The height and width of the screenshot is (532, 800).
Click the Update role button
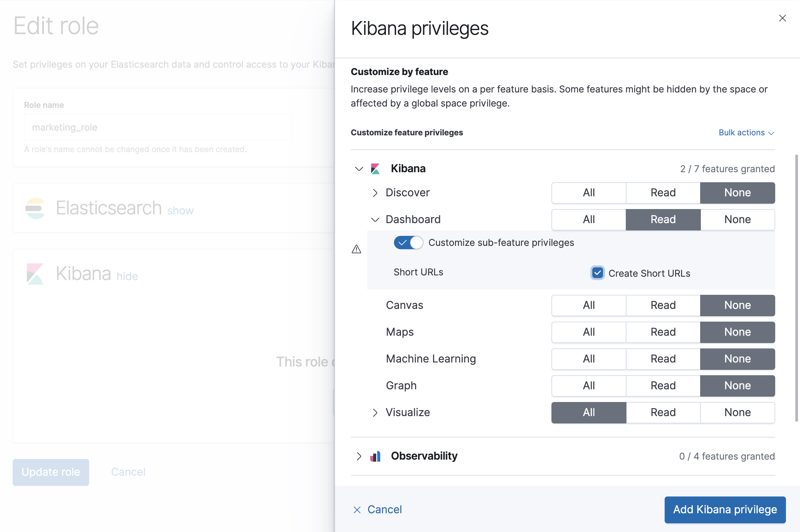tap(51, 472)
